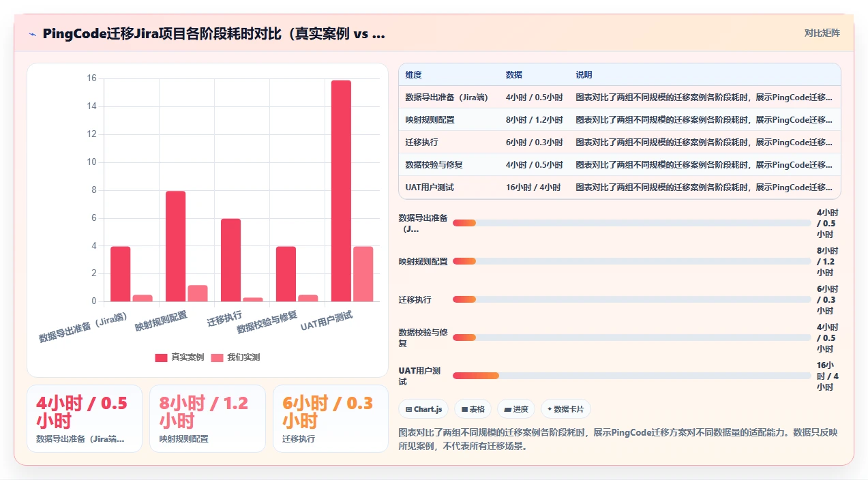Screen dimensions: 868x480
Task: Click the 对比矩阵 label in header
Action: click(x=822, y=33)
